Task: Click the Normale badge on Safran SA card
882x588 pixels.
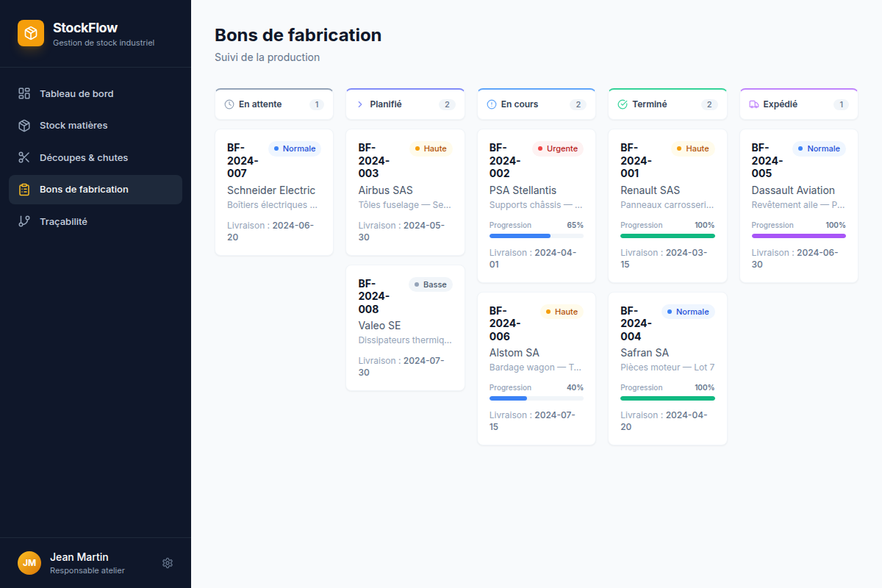Action: coord(688,312)
